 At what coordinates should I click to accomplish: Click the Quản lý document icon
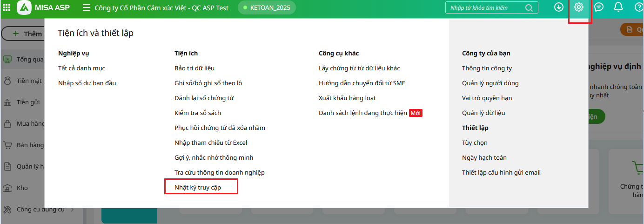pyautogui.click(x=8, y=166)
